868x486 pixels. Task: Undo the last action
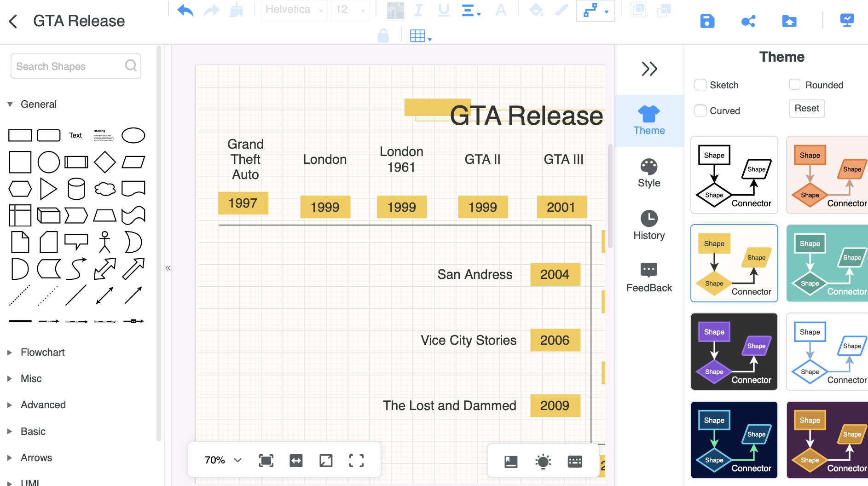pos(185,10)
